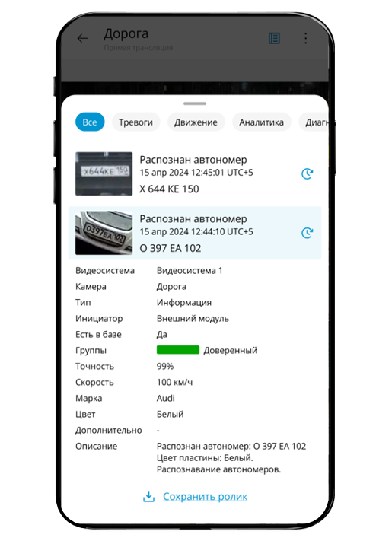Expand event row X 644 KE 150
Image resolution: width=392 pixels, height=544 pixels.
click(195, 173)
